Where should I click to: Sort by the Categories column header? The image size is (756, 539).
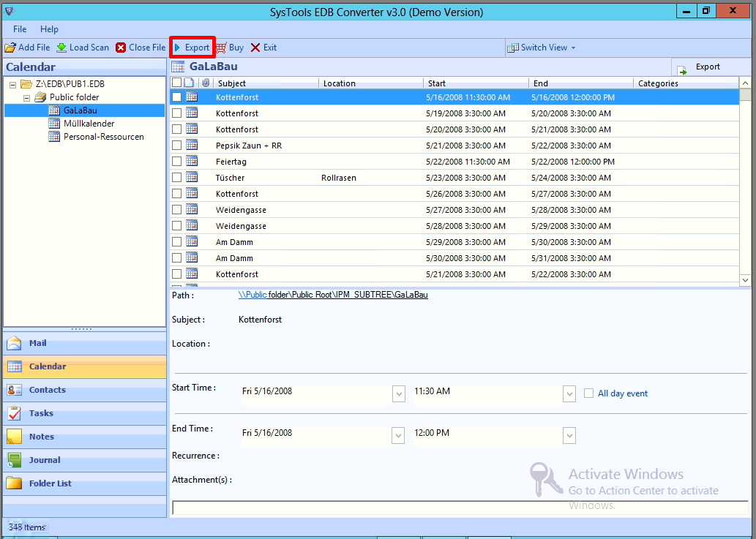point(686,83)
